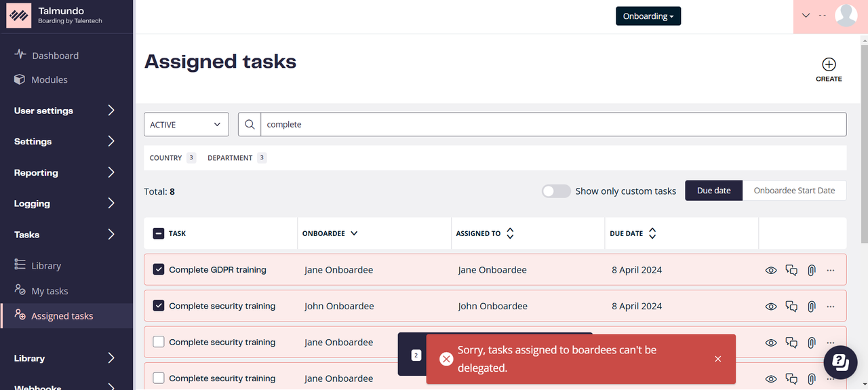Open attachments for John's security training task
This screenshot has height=390, width=868.
click(811, 306)
